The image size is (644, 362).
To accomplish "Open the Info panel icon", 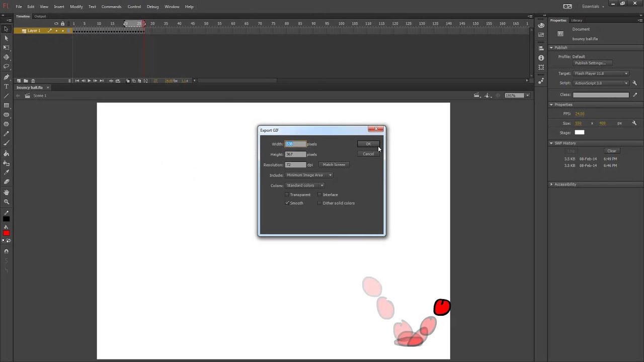I will [x=541, y=58].
